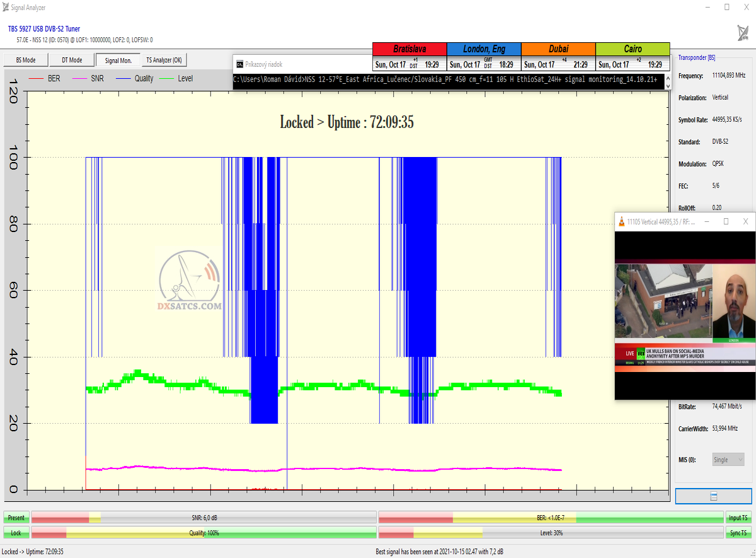Open the MIS dropdown showing Single

[728, 460]
